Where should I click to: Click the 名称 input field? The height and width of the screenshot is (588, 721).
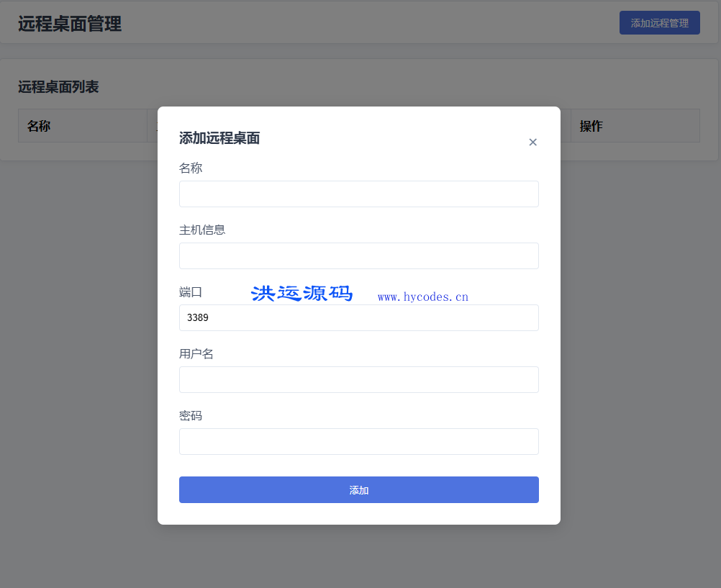358,194
